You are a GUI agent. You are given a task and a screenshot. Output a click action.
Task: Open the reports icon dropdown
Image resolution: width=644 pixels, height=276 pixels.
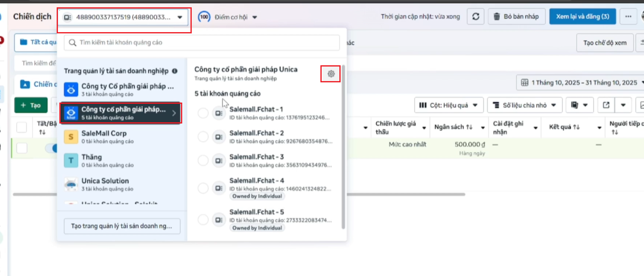pos(579,105)
